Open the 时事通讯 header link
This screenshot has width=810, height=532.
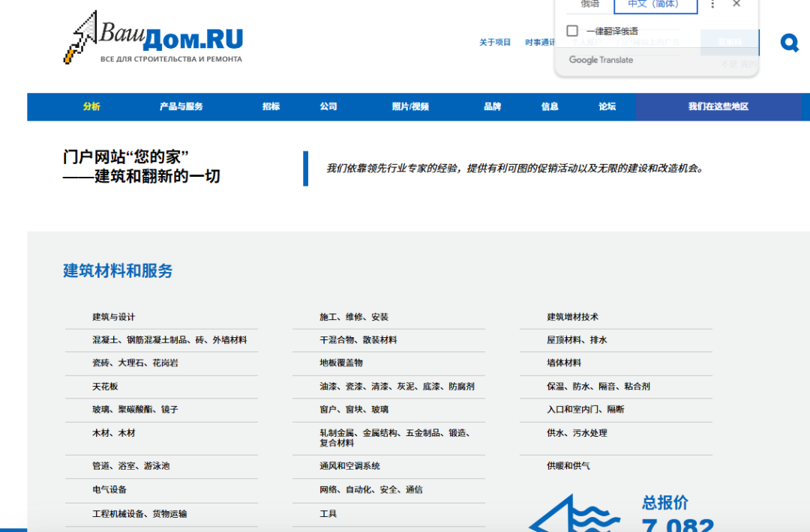[540, 42]
